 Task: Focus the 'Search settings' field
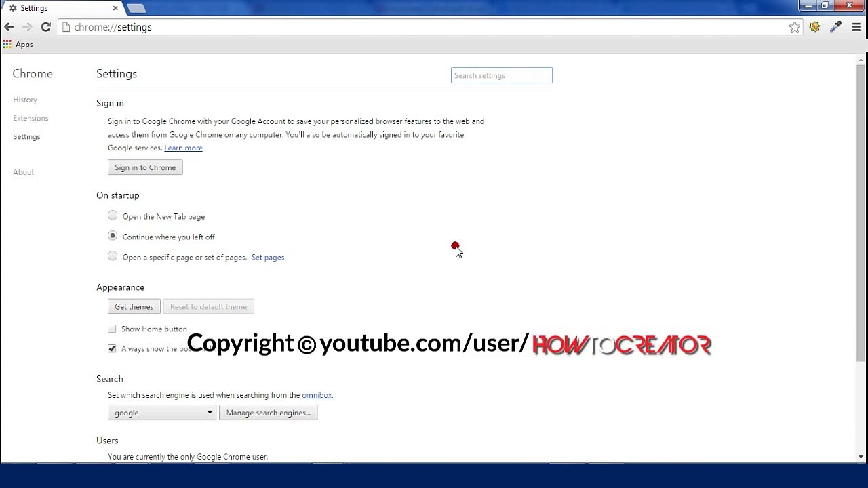(x=502, y=75)
